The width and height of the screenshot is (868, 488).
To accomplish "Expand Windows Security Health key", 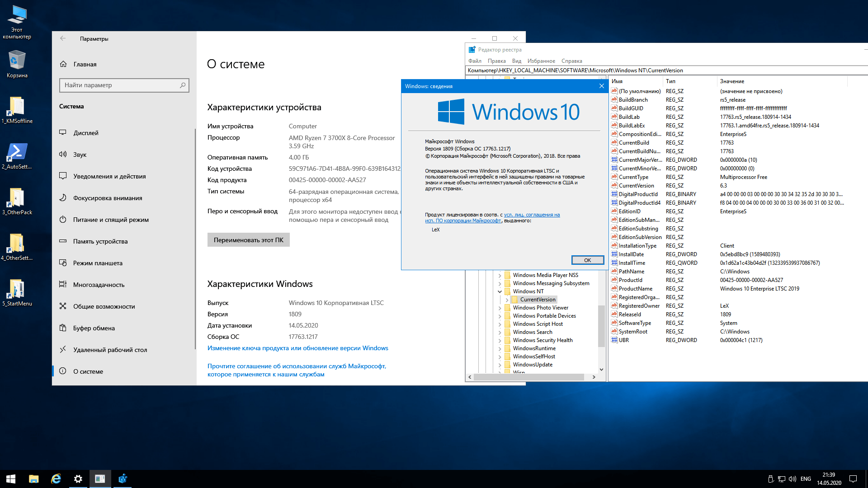I will (x=500, y=340).
